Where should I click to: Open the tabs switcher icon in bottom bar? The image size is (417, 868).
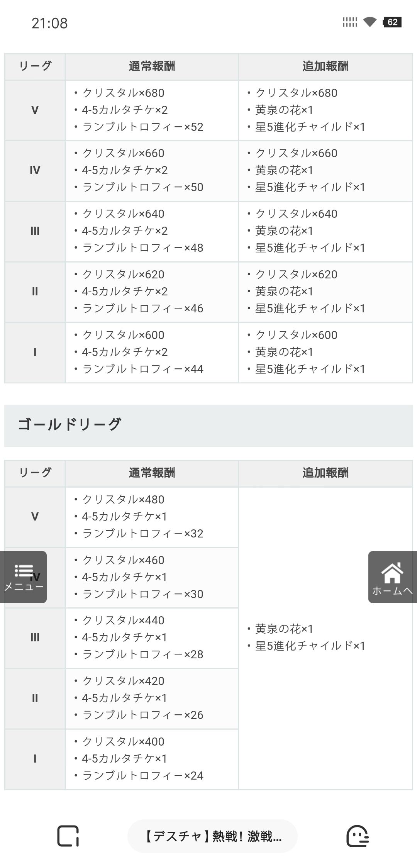(x=68, y=836)
